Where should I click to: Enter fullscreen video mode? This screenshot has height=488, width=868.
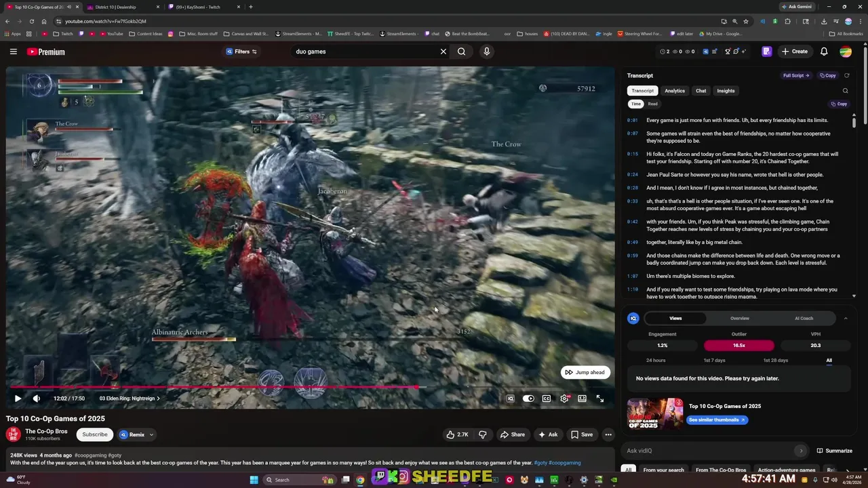coord(600,399)
